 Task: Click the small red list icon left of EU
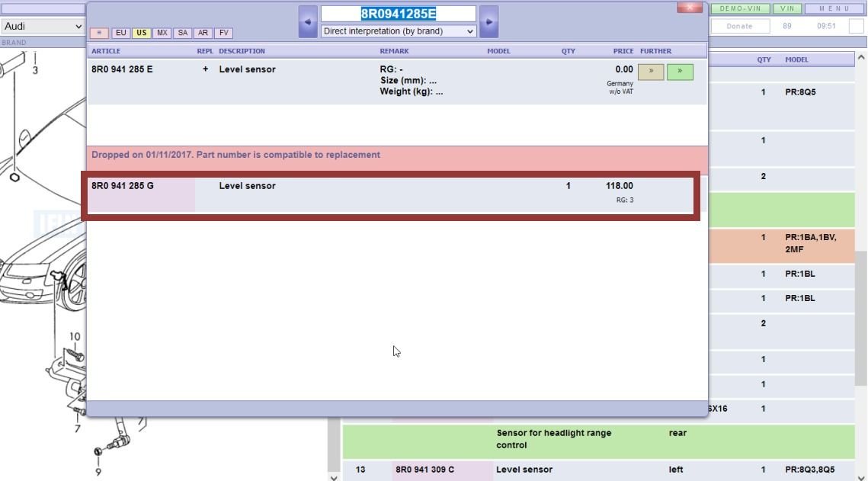coord(99,33)
